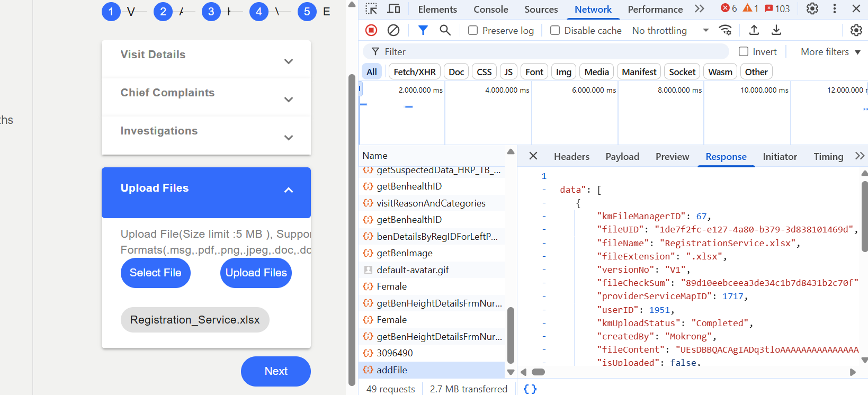Click the red errors count badge

[x=729, y=8]
